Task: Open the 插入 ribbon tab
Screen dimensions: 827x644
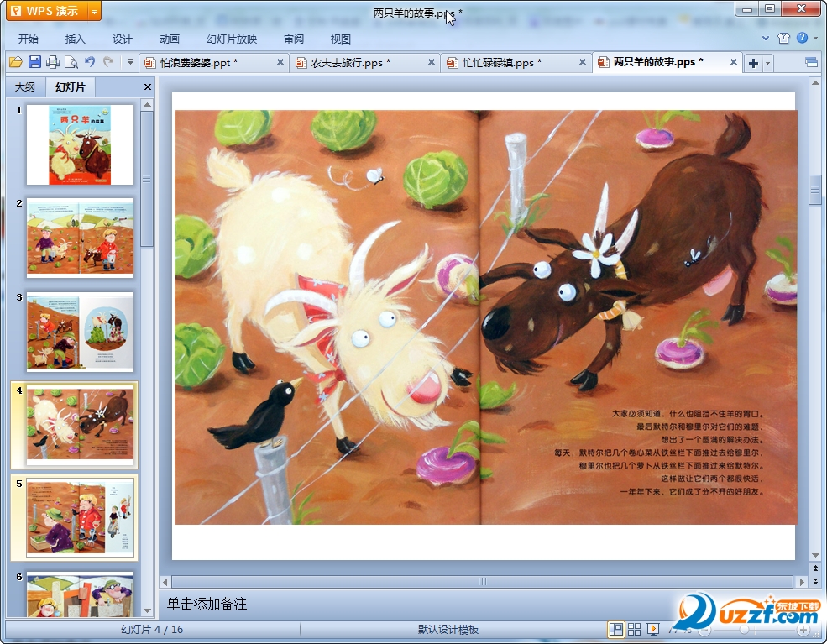Action: (75, 39)
